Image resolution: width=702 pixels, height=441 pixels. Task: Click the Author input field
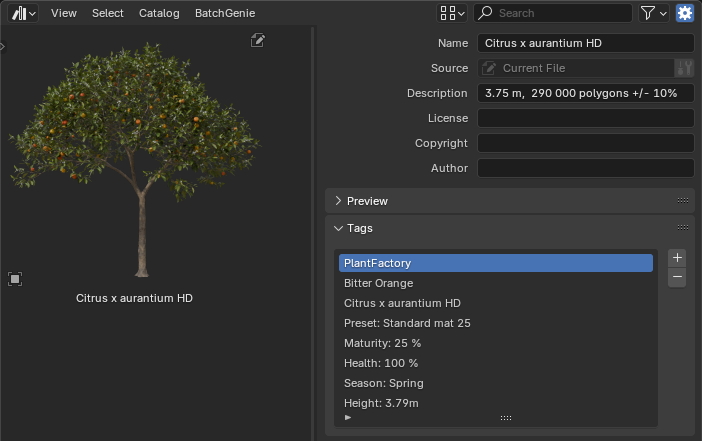[586, 168]
